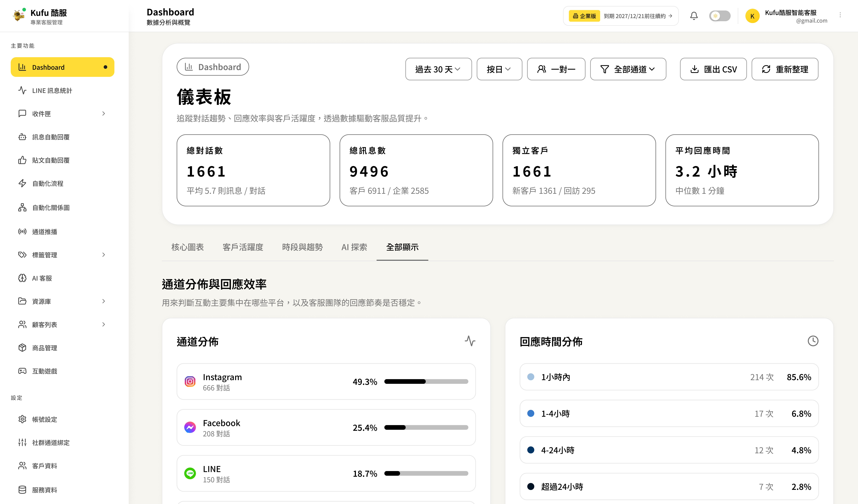The height and width of the screenshot is (504, 858).
Task: Expand the 收件匣 submenu chevron
Action: pyautogui.click(x=103, y=113)
